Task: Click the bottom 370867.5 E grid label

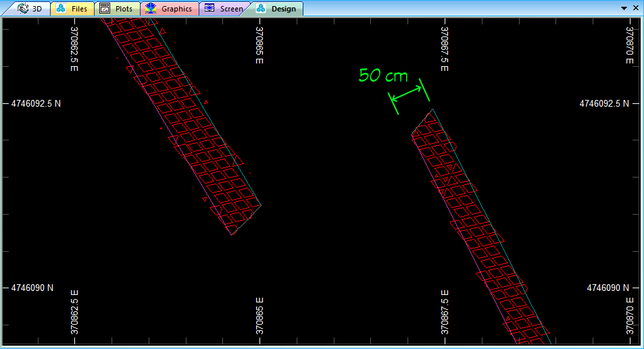Action: (x=444, y=313)
